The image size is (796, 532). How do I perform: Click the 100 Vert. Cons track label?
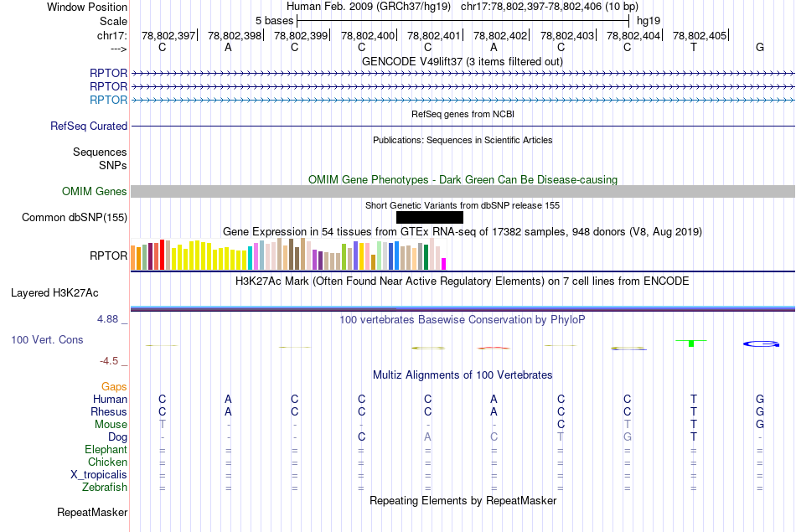pyautogui.click(x=47, y=339)
